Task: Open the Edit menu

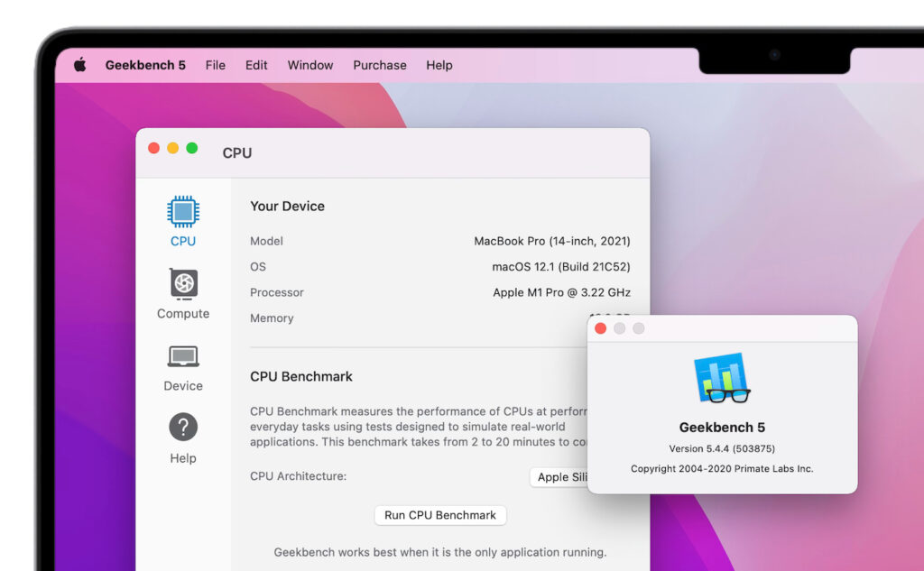Action: [255, 65]
